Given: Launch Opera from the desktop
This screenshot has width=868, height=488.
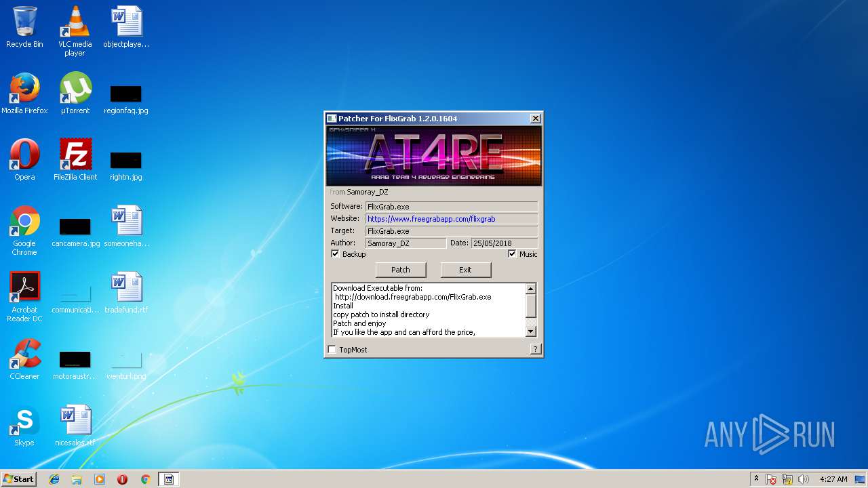Looking at the screenshot, I should (x=24, y=160).
